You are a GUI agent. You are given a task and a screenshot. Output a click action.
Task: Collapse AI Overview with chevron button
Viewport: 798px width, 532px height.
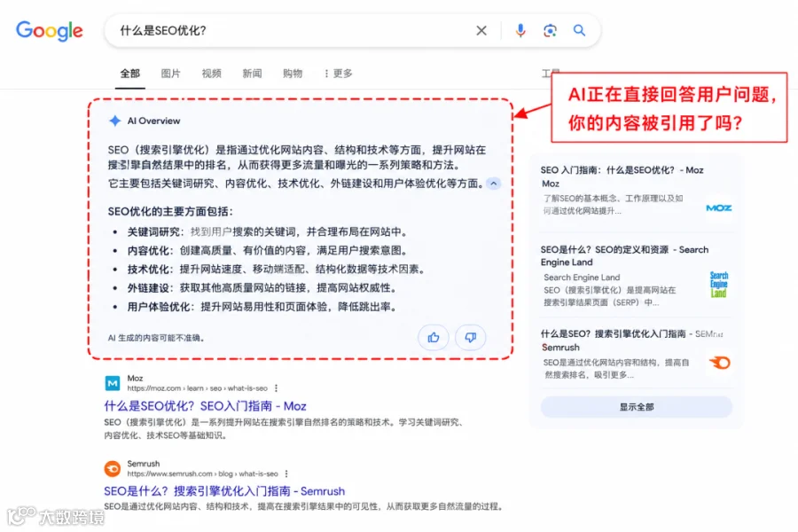click(494, 184)
